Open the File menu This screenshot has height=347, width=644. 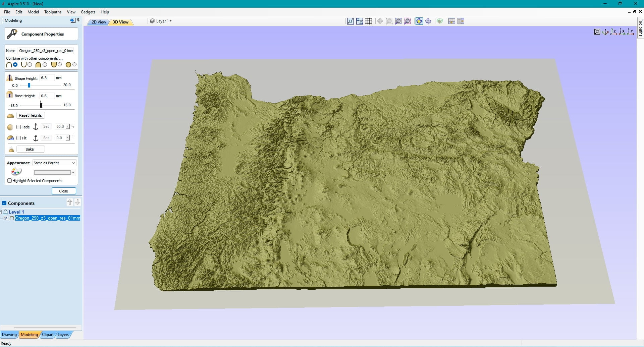coord(7,12)
